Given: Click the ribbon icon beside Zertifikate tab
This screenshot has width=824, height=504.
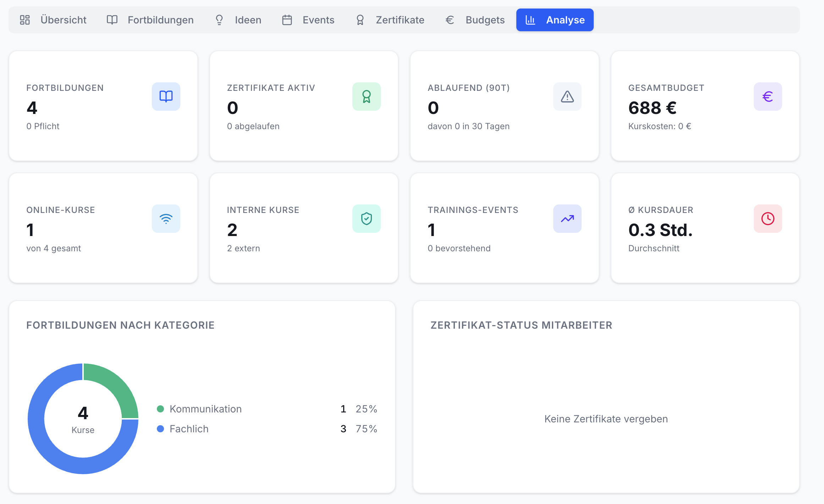Looking at the screenshot, I should [x=360, y=20].
